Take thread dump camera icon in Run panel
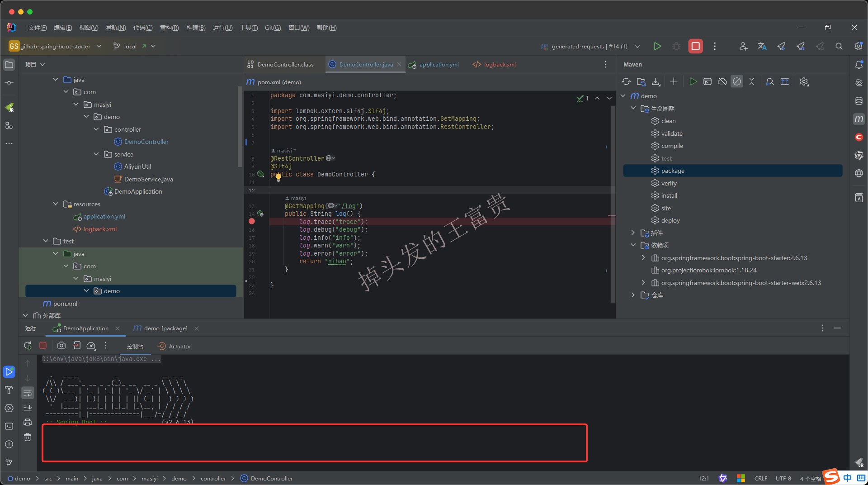The image size is (868, 485). click(61, 346)
